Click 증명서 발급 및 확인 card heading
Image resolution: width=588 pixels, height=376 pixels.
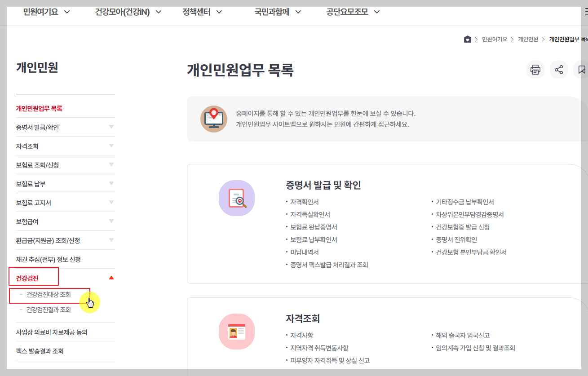(323, 185)
